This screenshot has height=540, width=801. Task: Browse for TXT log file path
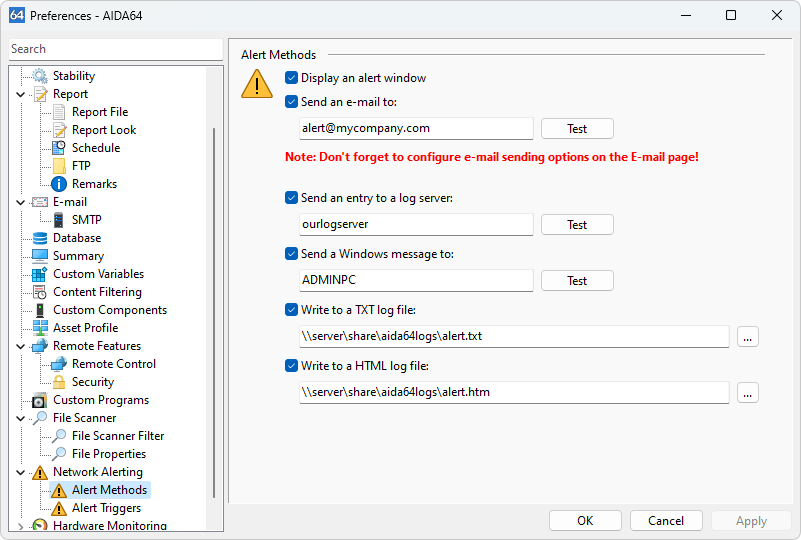pos(748,337)
